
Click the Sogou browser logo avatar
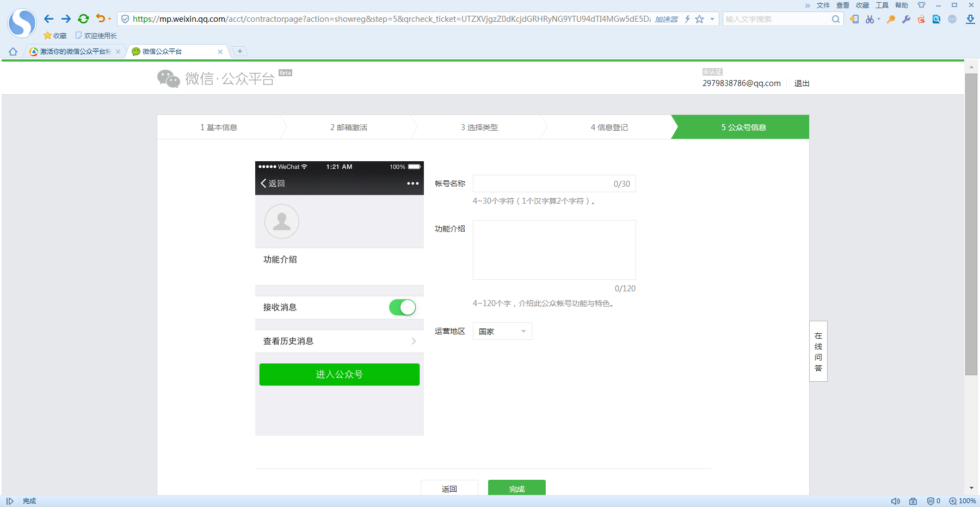pyautogui.click(x=22, y=23)
